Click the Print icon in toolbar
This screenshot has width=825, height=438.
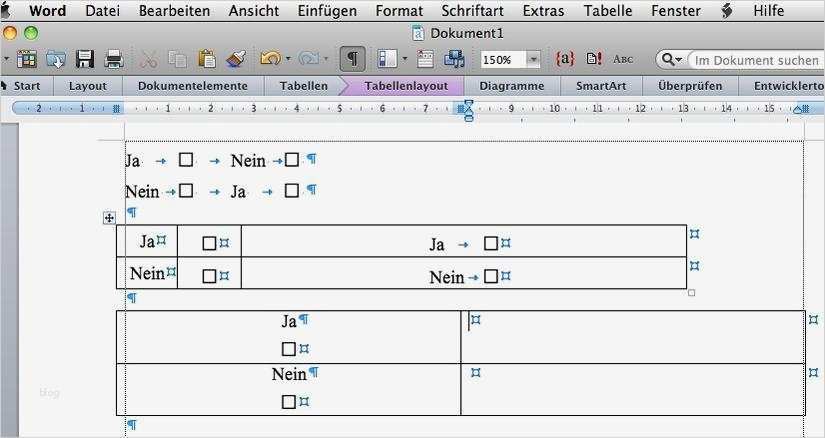114,59
